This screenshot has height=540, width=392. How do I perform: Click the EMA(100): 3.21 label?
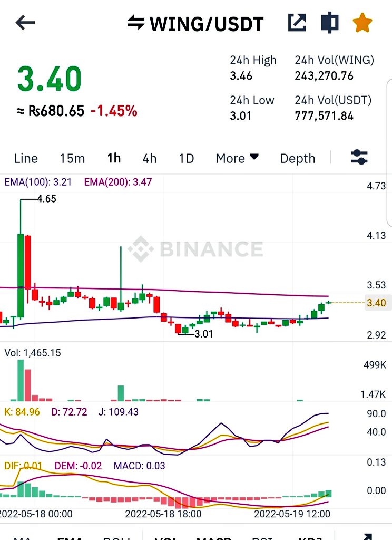tap(38, 182)
